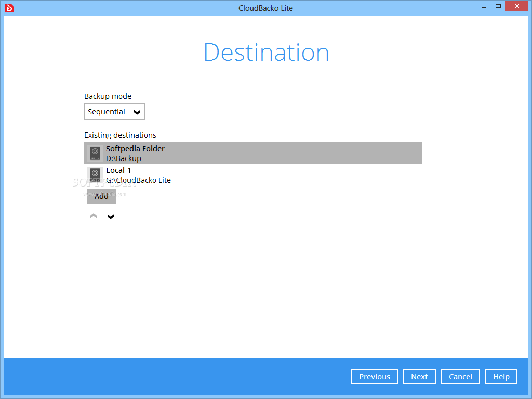Move destination up with up arrow
The width and height of the screenshot is (532, 399).
click(94, 216)
